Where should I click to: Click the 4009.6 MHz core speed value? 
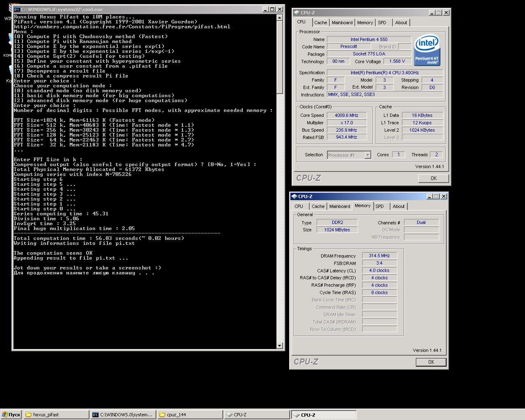[x=346, y=116]
